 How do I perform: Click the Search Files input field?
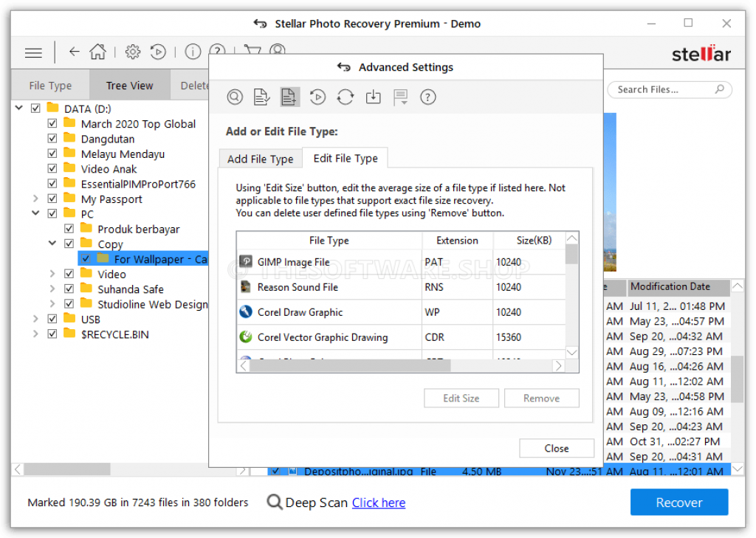point(669,90)
